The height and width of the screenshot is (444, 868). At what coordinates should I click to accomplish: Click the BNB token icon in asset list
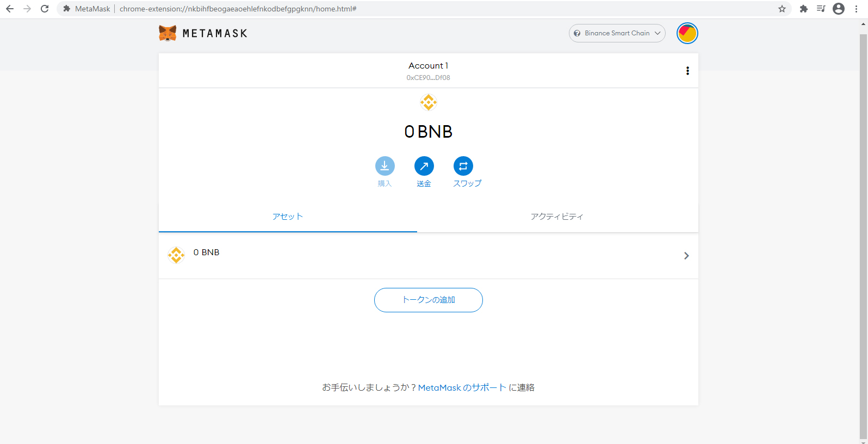pyautogui.click(x=176, y=255)
